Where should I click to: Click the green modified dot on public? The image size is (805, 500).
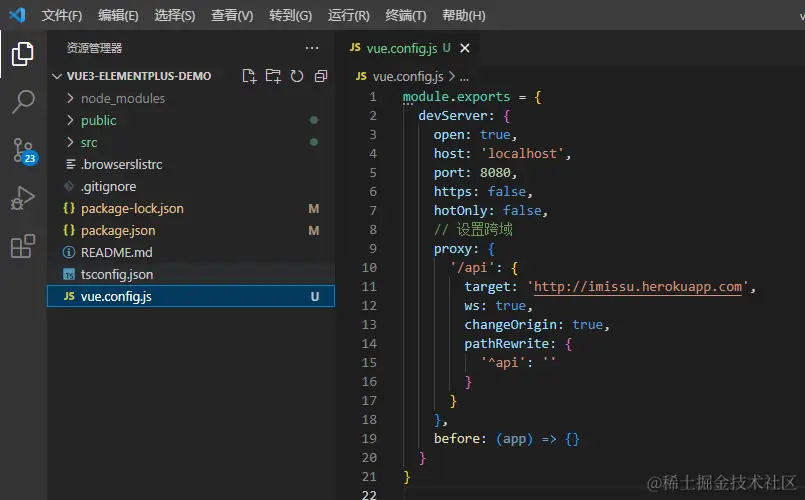(314, 120)
